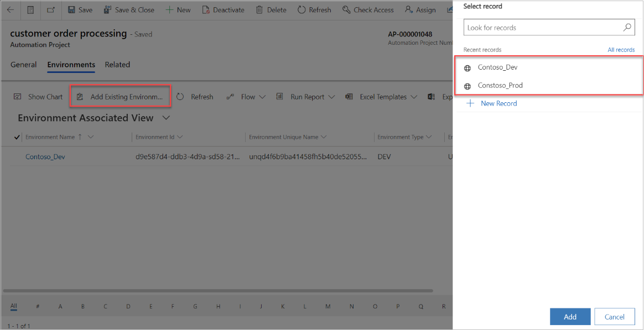Deactivate the automation project
The image size is (644, 330).
point(223,9)
